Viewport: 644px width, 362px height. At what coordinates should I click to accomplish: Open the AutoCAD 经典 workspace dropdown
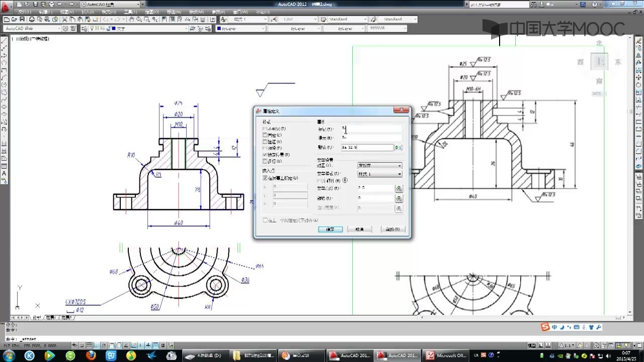(x=33, y=29)
